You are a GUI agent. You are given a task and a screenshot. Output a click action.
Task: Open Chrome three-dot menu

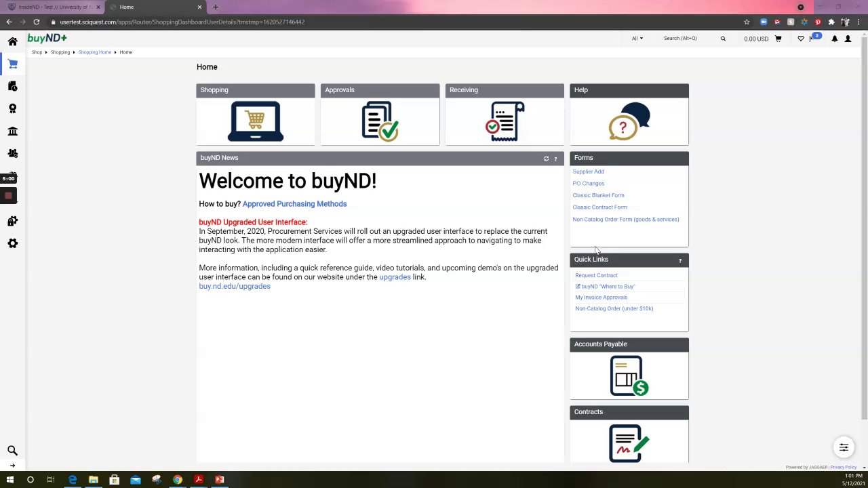click(x=859, y=22)
